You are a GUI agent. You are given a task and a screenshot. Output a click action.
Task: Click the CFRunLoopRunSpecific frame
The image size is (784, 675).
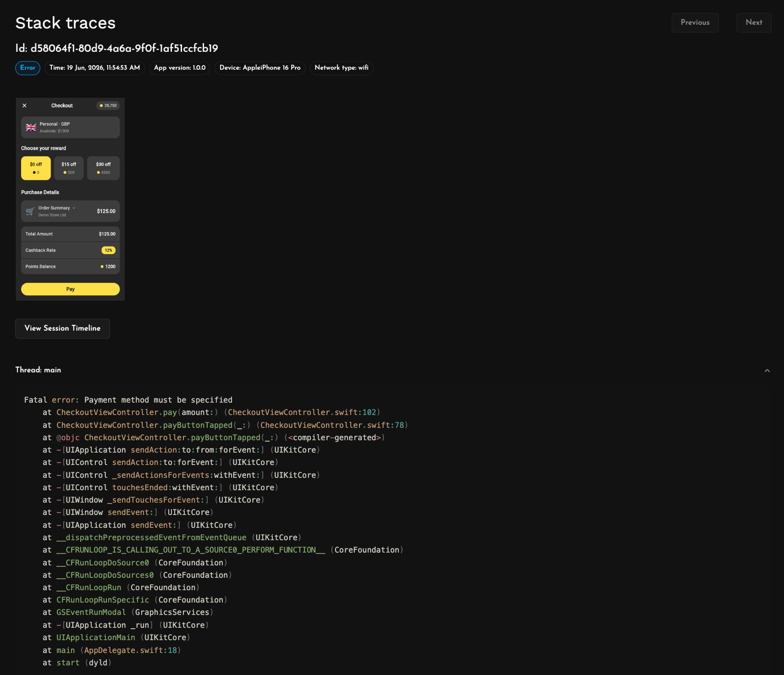tap(135, 600)
